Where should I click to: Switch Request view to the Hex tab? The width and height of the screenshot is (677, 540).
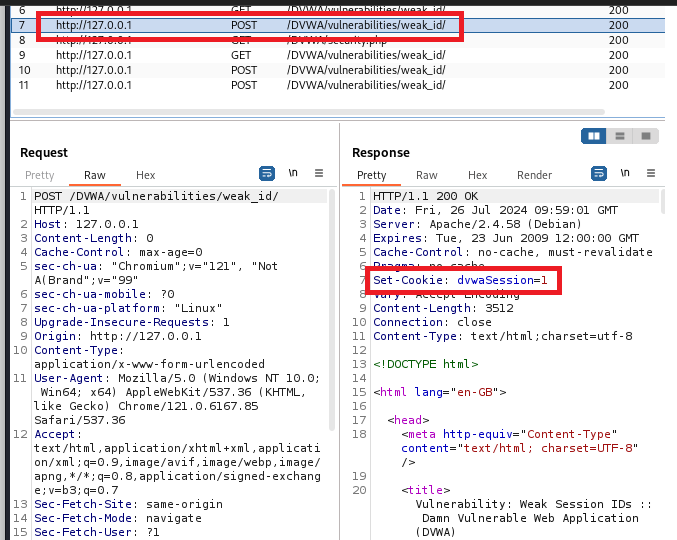point(146,175)
